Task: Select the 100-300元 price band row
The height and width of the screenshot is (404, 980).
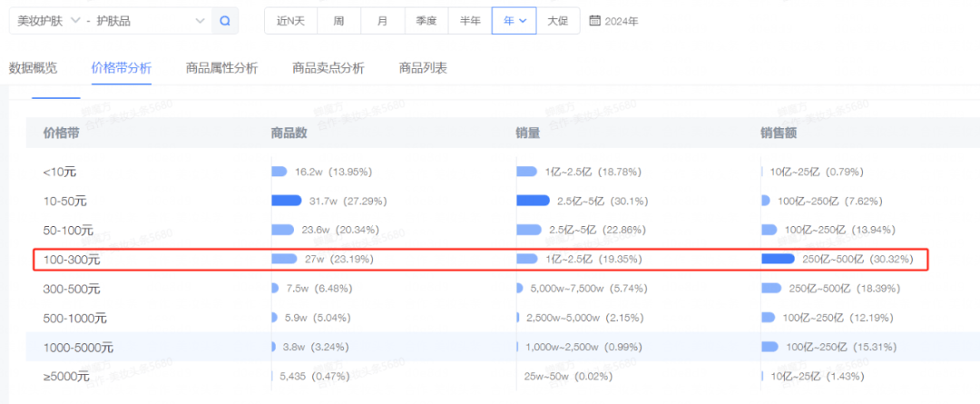Action: click(503, 259)
